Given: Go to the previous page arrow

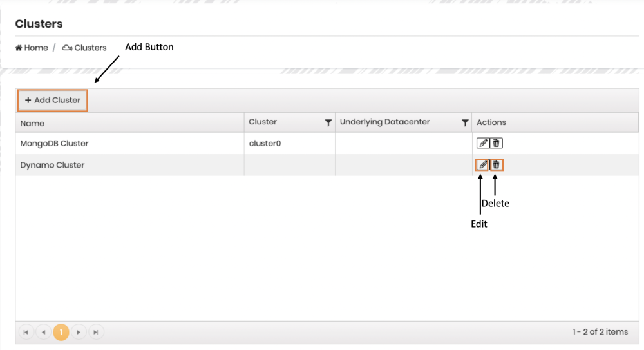Looking at the screenshot, I should tap(43, 332).
